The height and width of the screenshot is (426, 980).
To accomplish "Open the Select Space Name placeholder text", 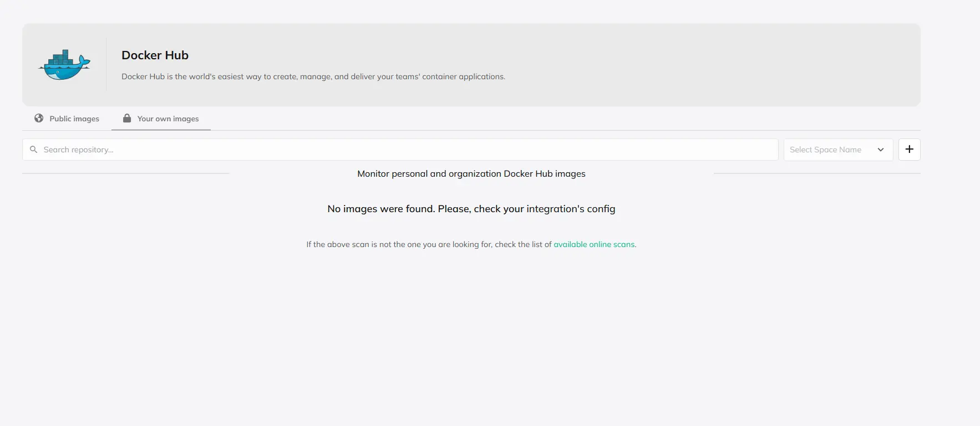I will click(825, 150).
